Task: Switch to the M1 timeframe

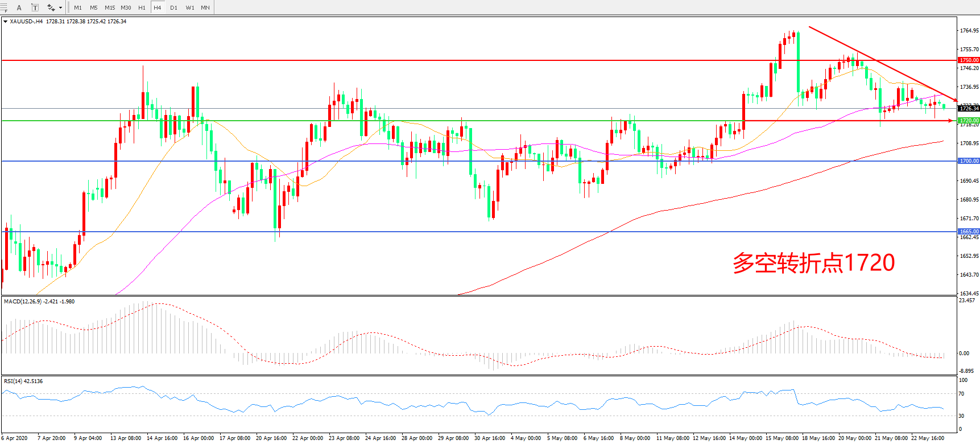Action: point(78,7)
